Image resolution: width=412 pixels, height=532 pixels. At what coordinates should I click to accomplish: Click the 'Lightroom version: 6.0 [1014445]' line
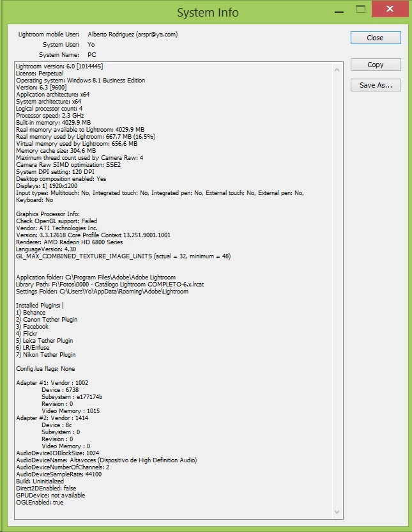pos(59,66)
